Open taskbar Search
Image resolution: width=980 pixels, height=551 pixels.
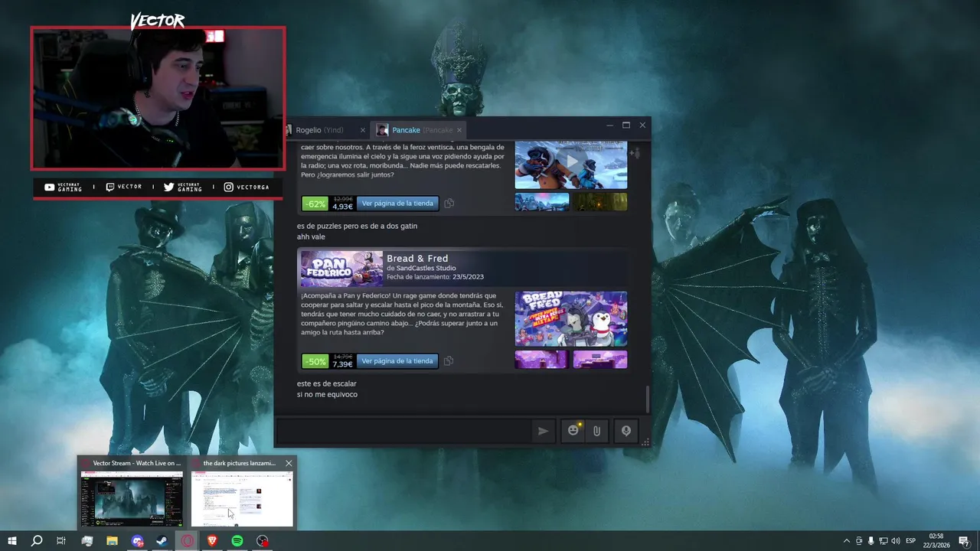pos(36,541)
